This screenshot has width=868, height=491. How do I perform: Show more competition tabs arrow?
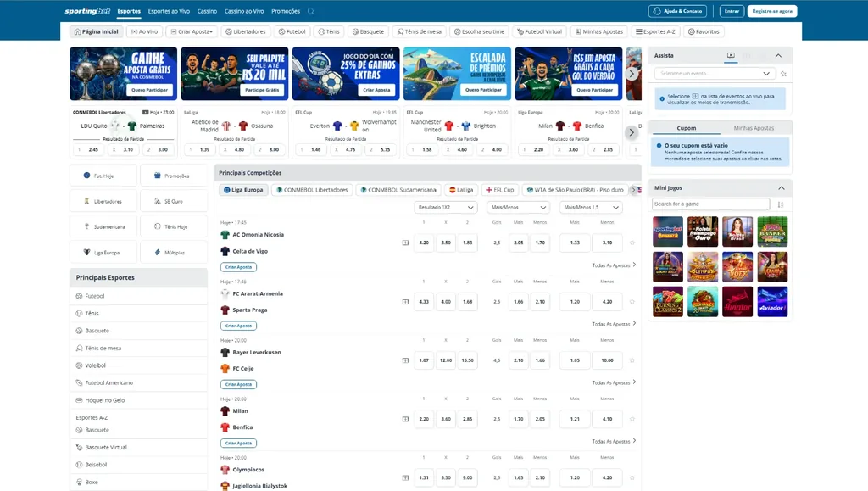634,190
